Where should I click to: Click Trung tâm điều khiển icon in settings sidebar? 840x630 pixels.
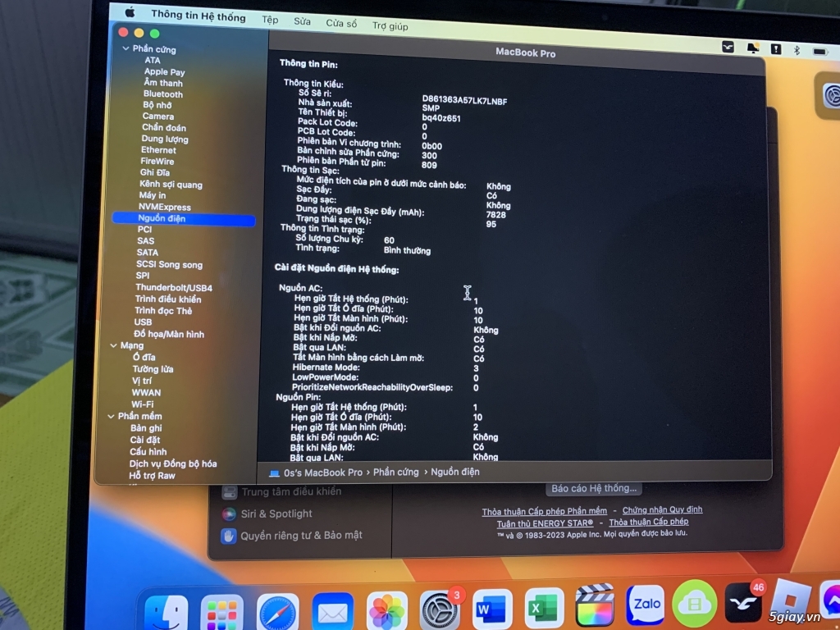[230, 492]
